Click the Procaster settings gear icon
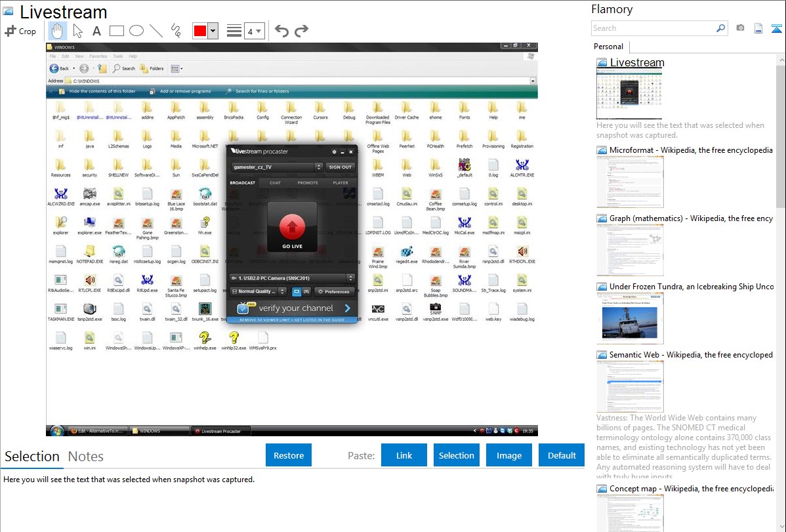 pyautogui.click(x=335, y=152)
